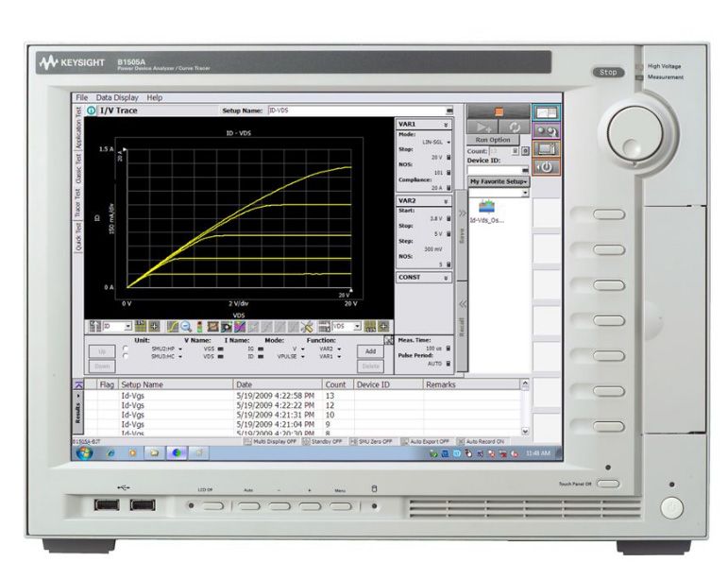The height and width of the screenshot is (579, 728).
Task: Toggle Multi Display OFF in status bar
Action: tap(271, 441)
